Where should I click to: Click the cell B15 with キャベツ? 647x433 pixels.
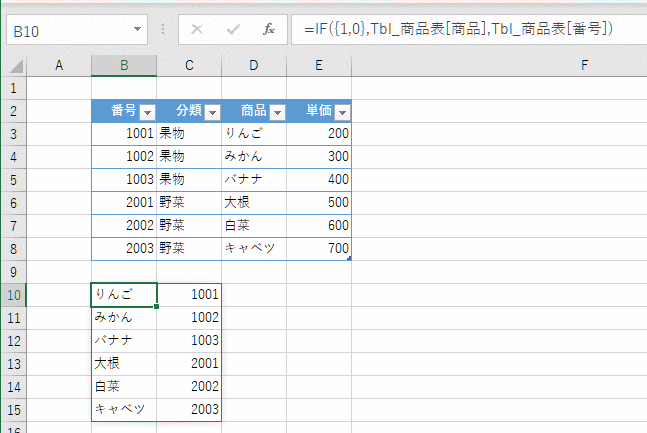click(x=123, y=409)
